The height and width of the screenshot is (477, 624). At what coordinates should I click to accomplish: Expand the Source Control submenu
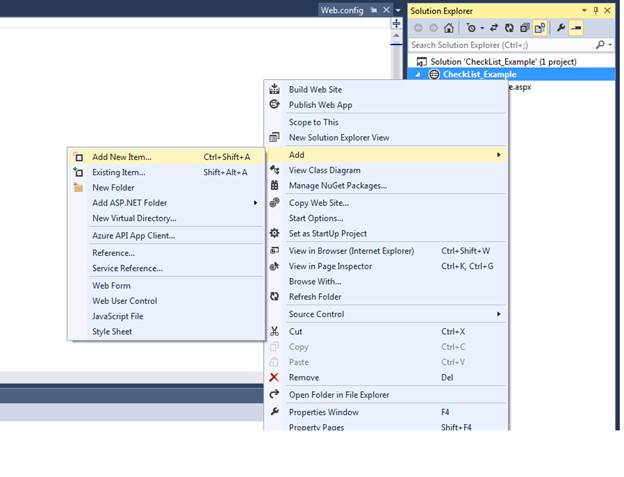click(x=386, y=314)
